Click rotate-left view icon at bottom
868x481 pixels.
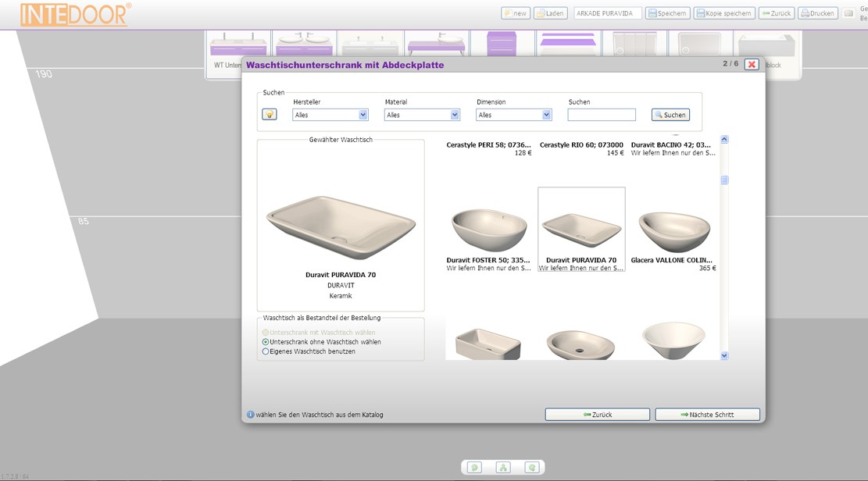point(474,468)
